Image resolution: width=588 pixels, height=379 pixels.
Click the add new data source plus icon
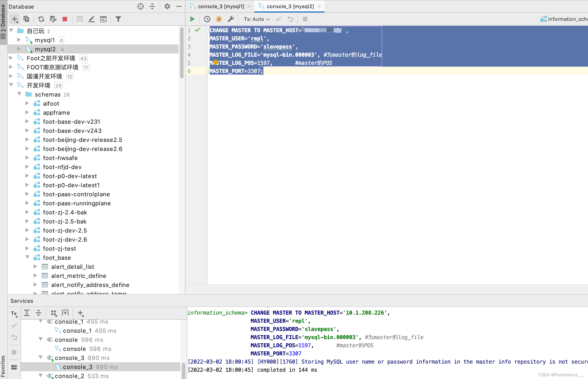(x=15, y=19)
